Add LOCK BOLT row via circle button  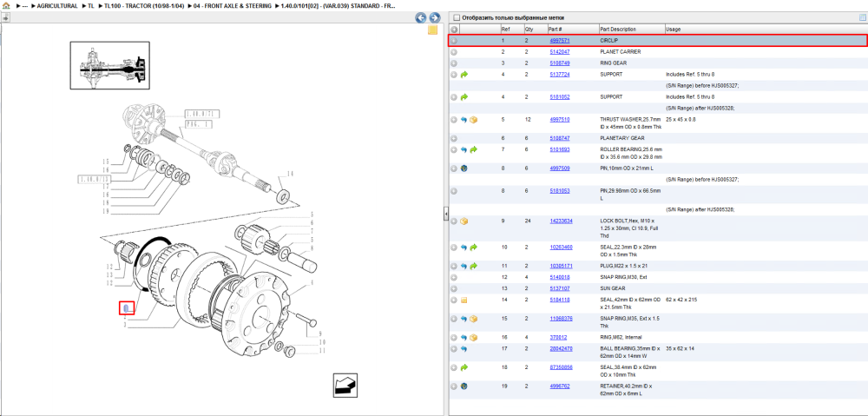tap(454, 221)
